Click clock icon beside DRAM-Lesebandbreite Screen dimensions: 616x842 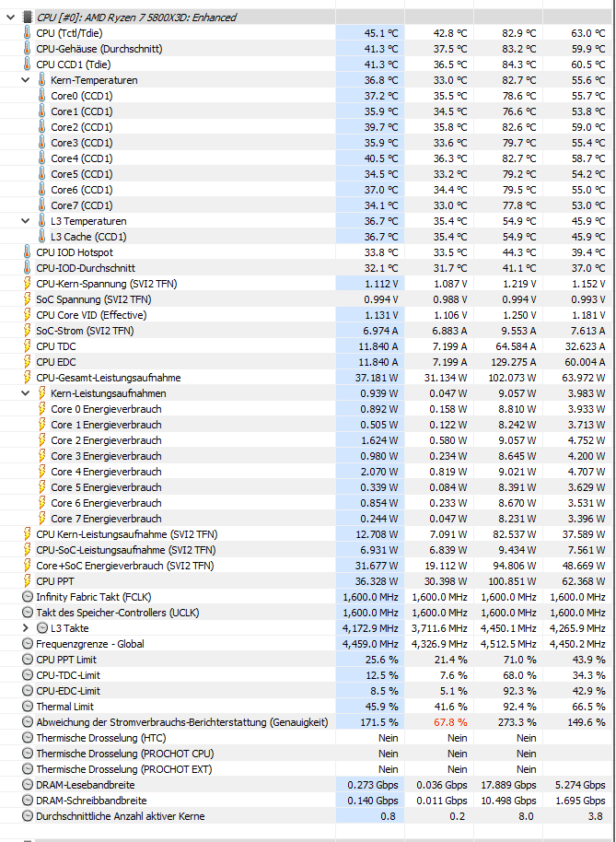[27, 785]
